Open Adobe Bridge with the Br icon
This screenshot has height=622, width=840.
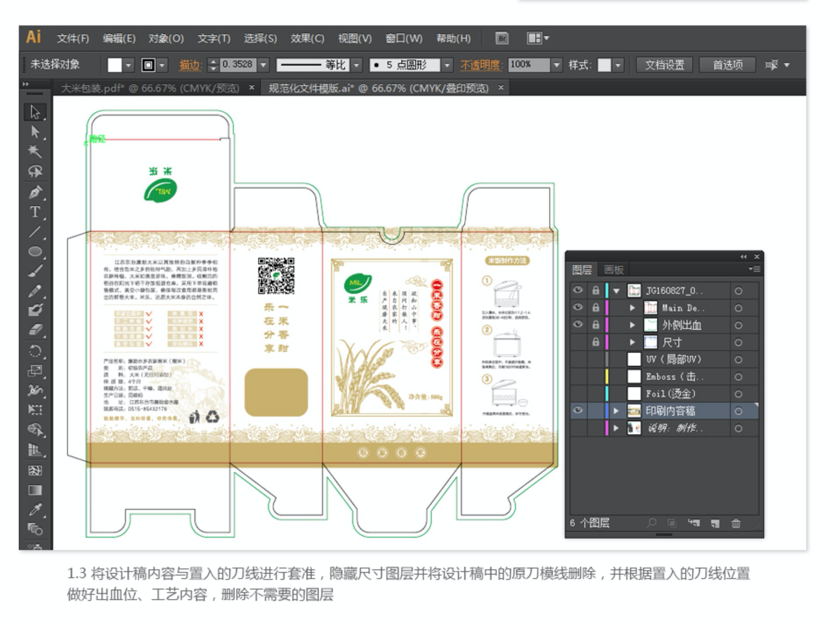[502, 39]
